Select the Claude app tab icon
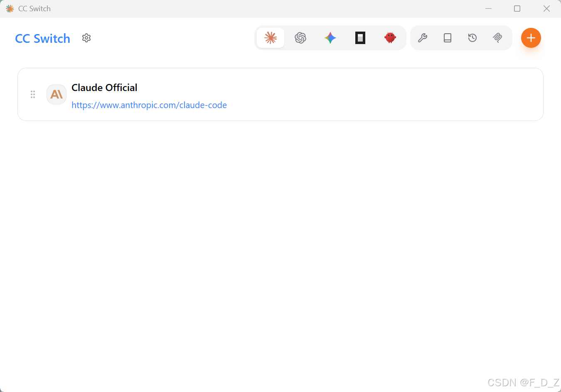The height and width of the screenshot is (392, 561). (x=271, y=38)
